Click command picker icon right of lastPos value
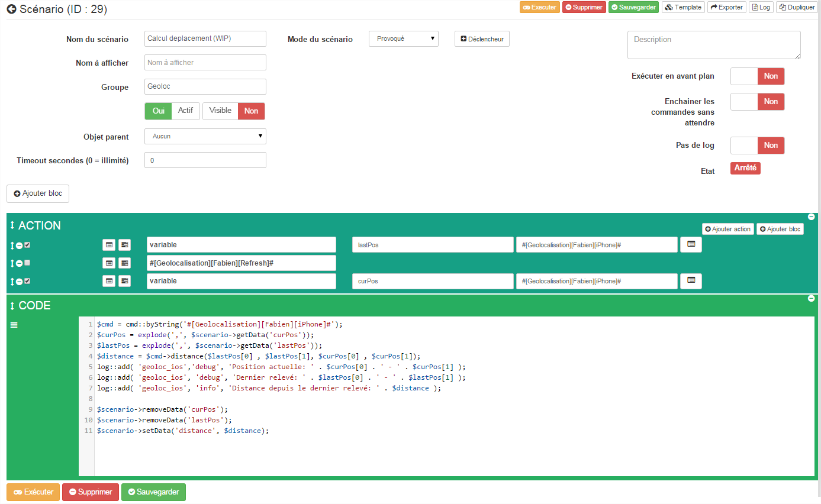The width and height of the screenshot is (821, 504). click(x=691, y=244)
